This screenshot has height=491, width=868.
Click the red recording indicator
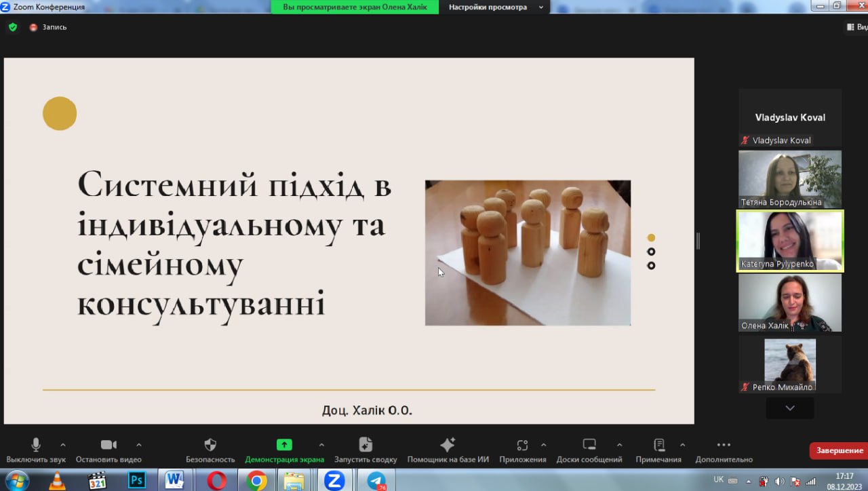coord(33,27)
